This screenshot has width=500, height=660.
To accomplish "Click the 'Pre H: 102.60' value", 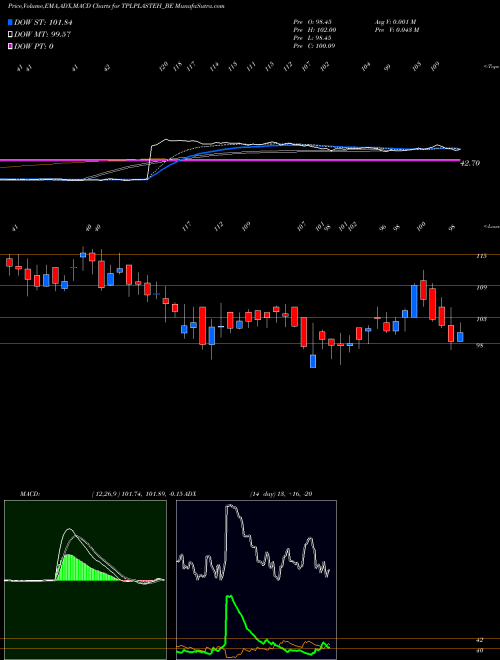I will tap(315, 29).
